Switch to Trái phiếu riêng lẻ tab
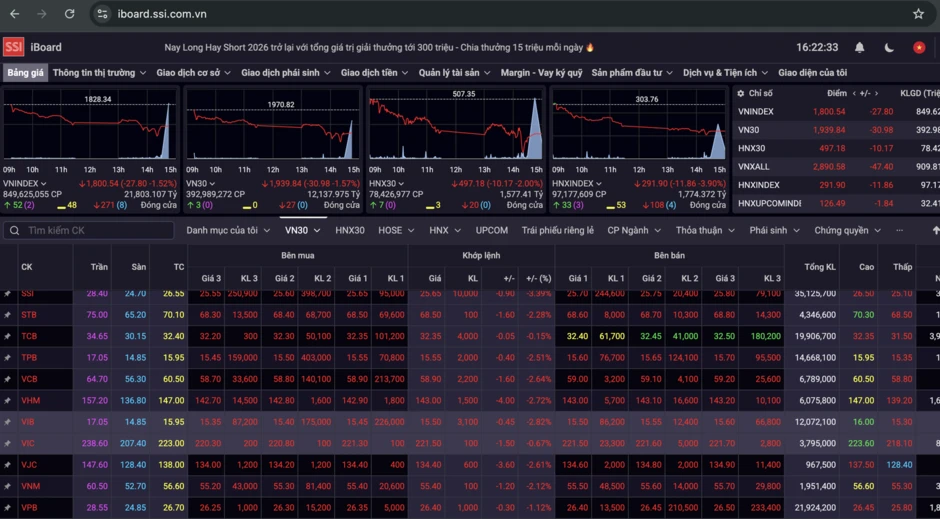The width and height of the screenshot is (940, 519). point(558,230)
